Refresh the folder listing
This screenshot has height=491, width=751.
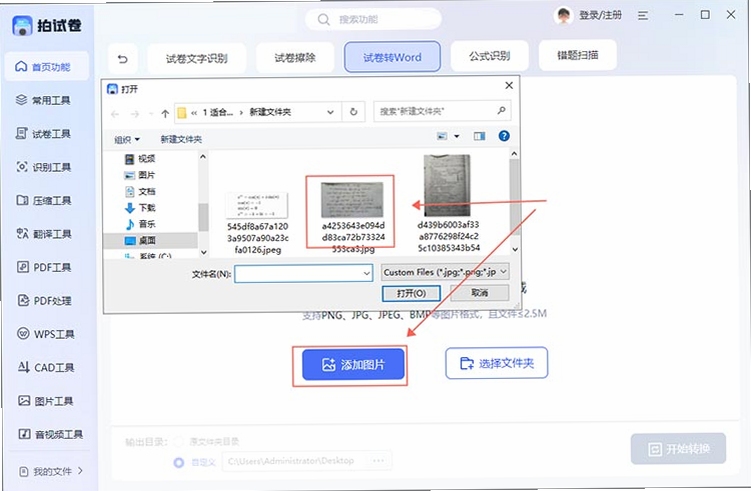pos(353,112)
